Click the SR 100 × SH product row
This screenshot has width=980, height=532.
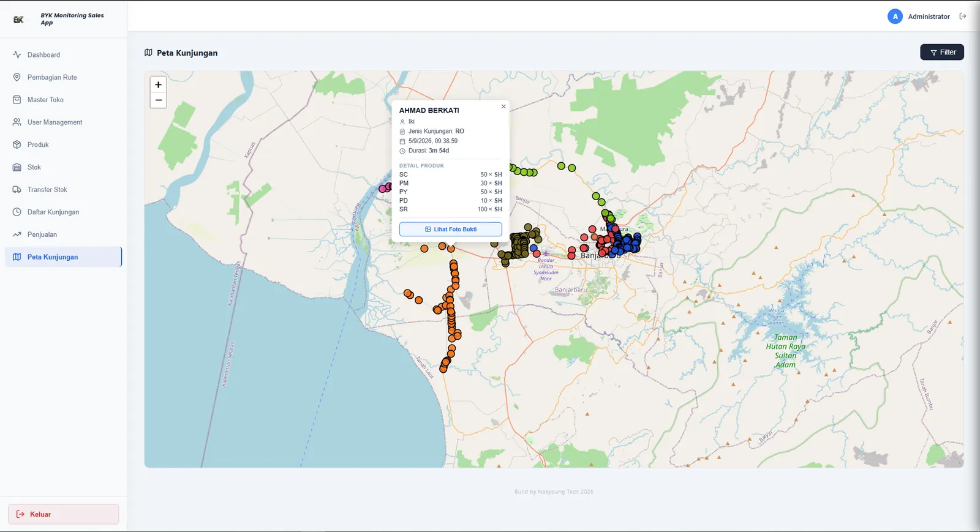[x=451, y=209]
